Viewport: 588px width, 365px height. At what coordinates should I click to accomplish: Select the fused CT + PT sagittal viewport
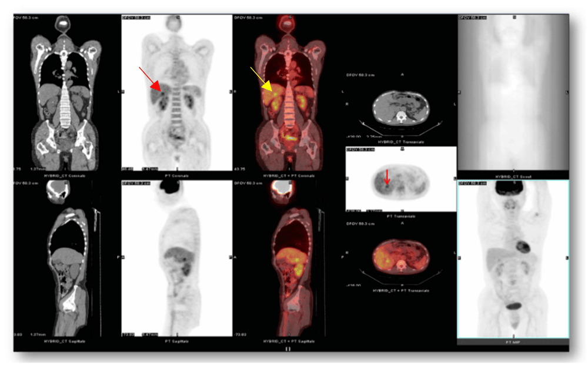(x=288, y=259)
